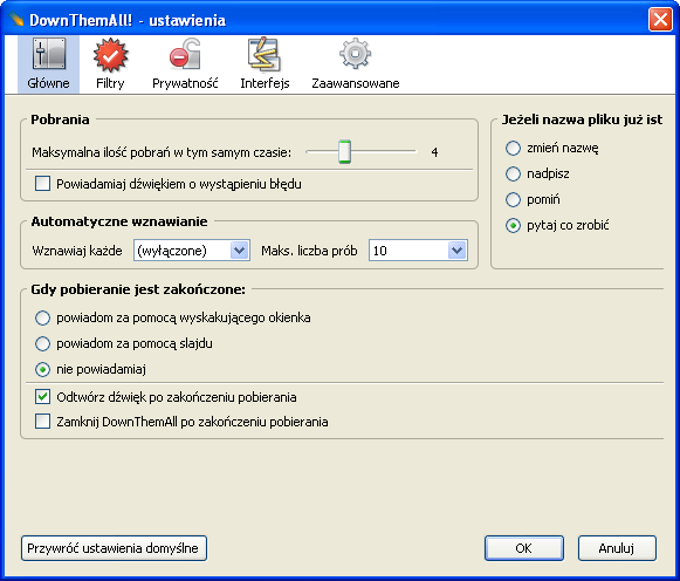The width and height of the screenshot is (680, 581).
Task: Click the Pobrania group heading
Action: (60, 120)
